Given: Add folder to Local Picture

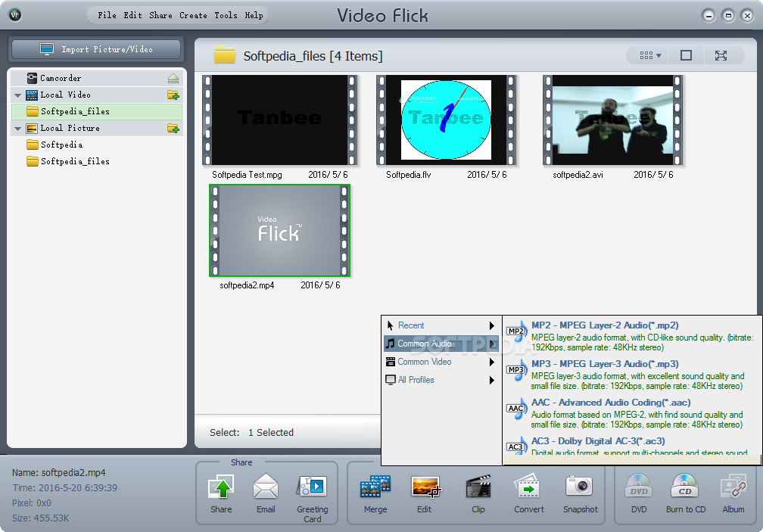Looking at the screenshot, I should pyautogui.click(x=173, y=129).
